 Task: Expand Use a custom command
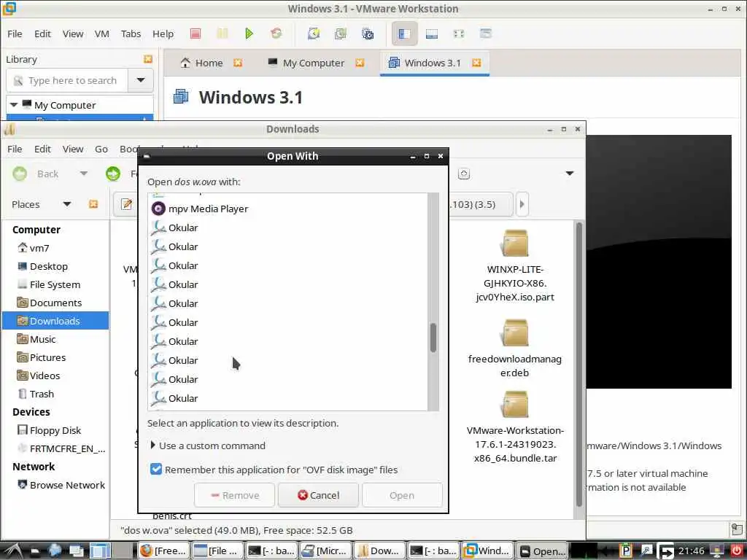point(208,446)
